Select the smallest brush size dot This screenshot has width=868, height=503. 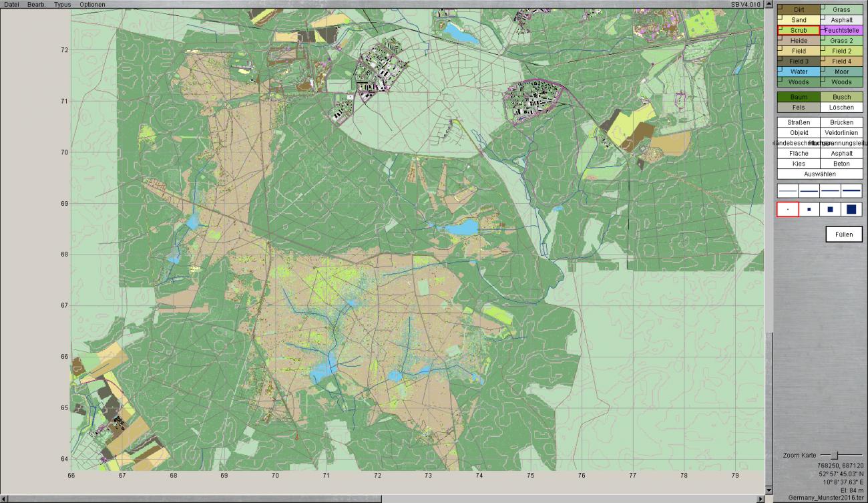788,210
